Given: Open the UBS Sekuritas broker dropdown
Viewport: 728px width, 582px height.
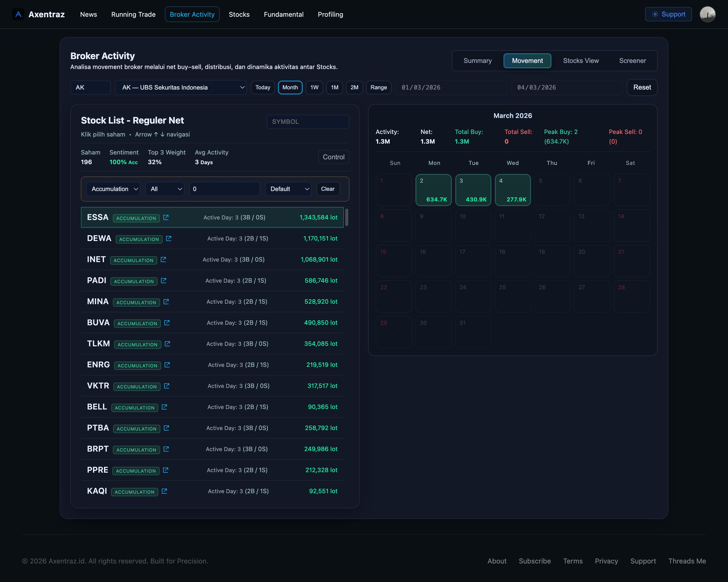Looking at the screenshot, I should click(181, 88).
